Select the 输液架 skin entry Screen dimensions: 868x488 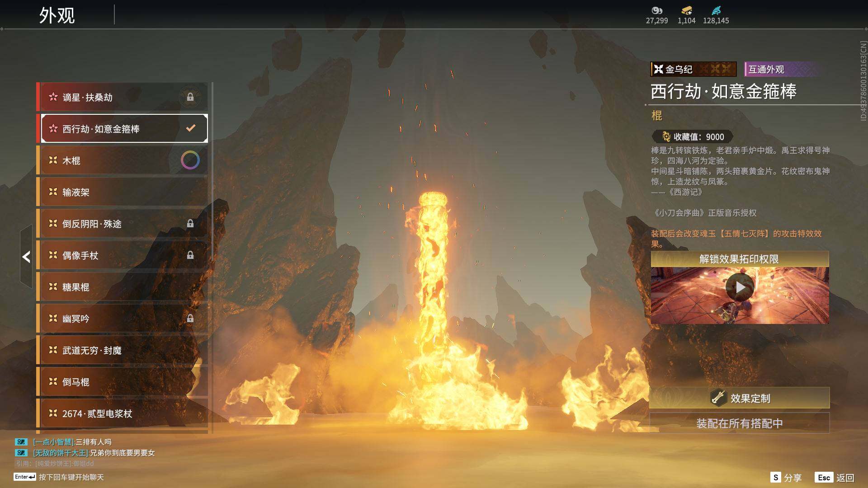point(122,192)
